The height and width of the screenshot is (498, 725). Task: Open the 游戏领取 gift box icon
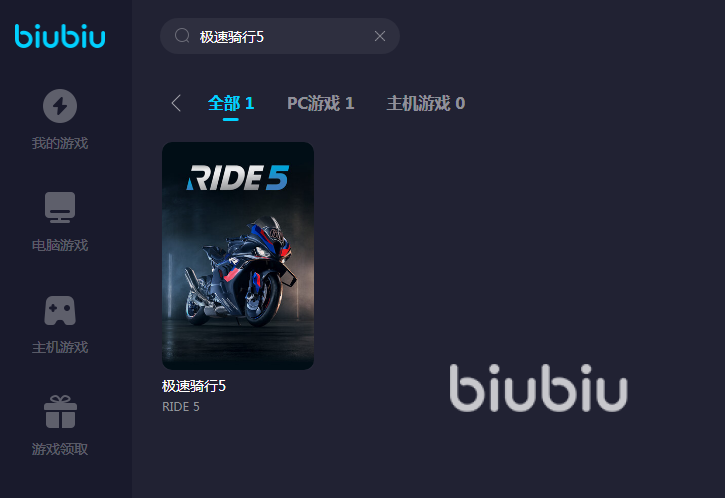(60, 412)
